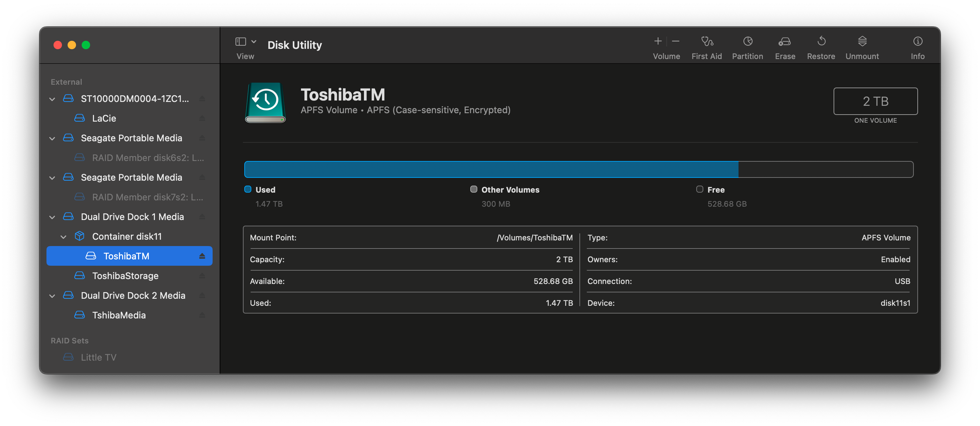Select LaCie volume in sidebar
The width and height of the screenshot is (980, 426).
[x=104, y=118]
